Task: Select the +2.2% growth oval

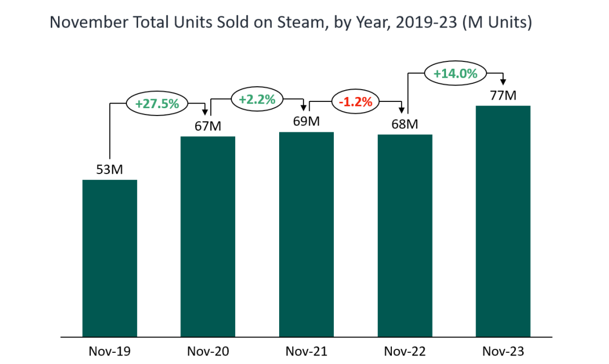Action: 257,99
